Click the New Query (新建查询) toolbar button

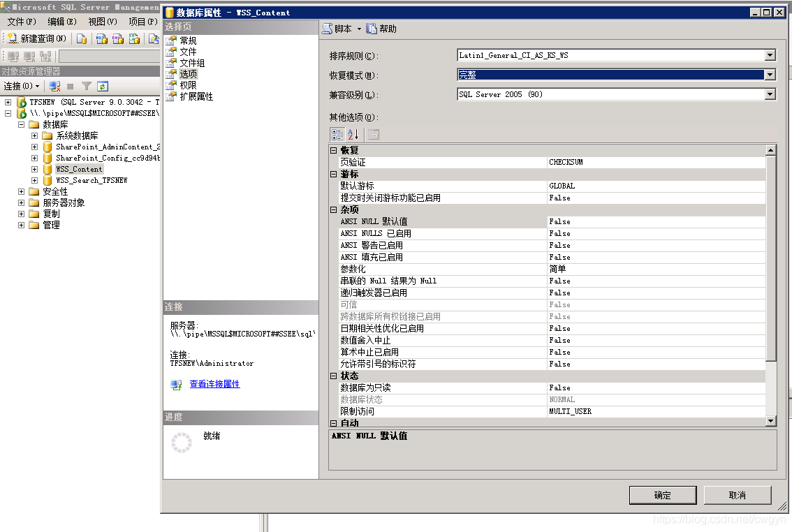click(38, 38)
